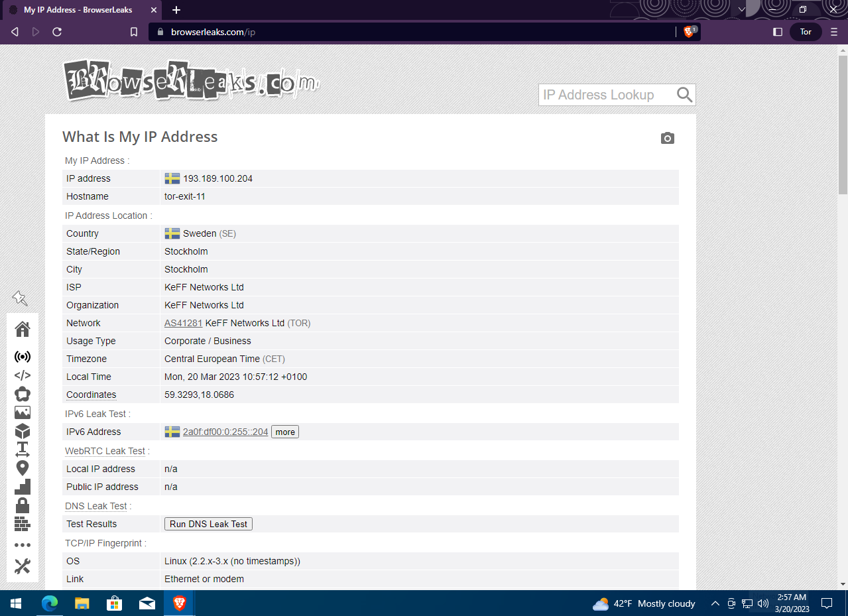Click the Usage Type value Corporate / Business
Viewport: 848px width, 616px height.
208,341
